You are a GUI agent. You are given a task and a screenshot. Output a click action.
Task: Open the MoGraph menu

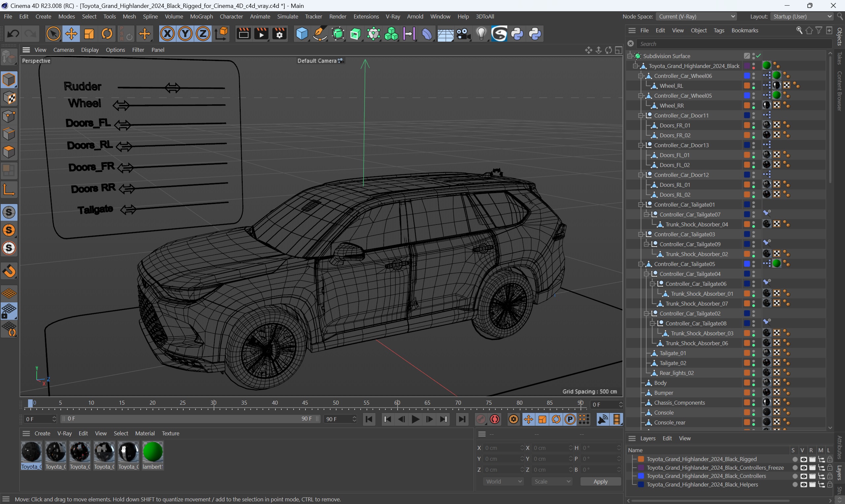pos(201,16)
